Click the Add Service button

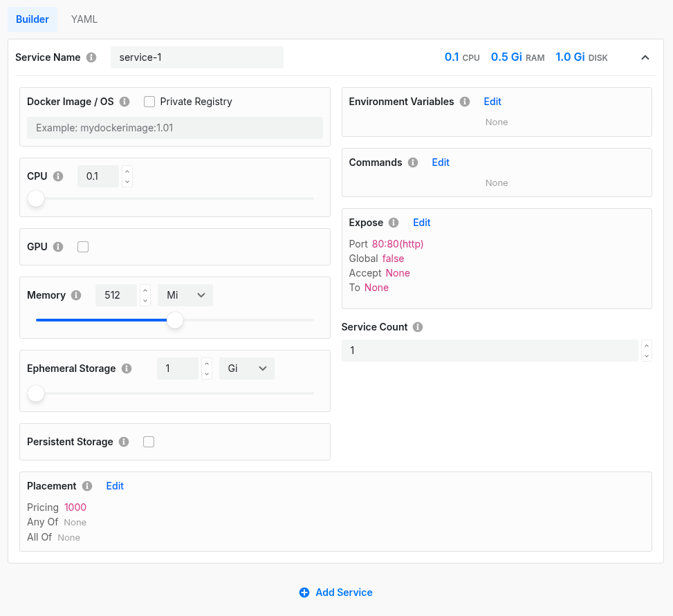click(x=335, y=592)
